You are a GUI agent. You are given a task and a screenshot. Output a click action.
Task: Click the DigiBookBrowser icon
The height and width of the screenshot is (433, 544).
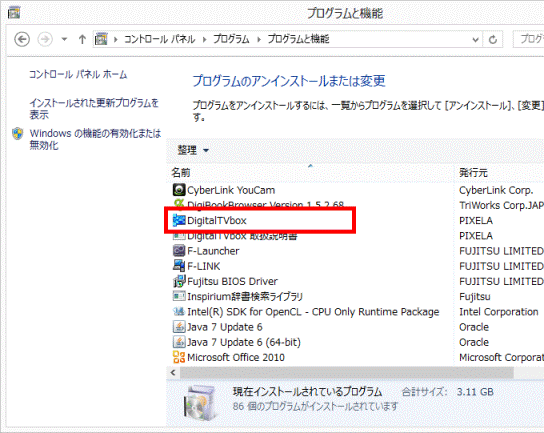179,204
